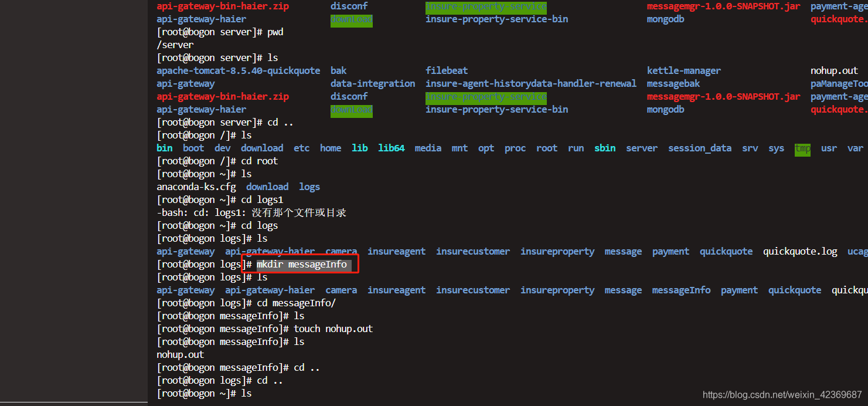Click the apache-tomcat-8.5.40-quickquote directory entry
Screen dimensions: 868x406
(x=238, y=70)
